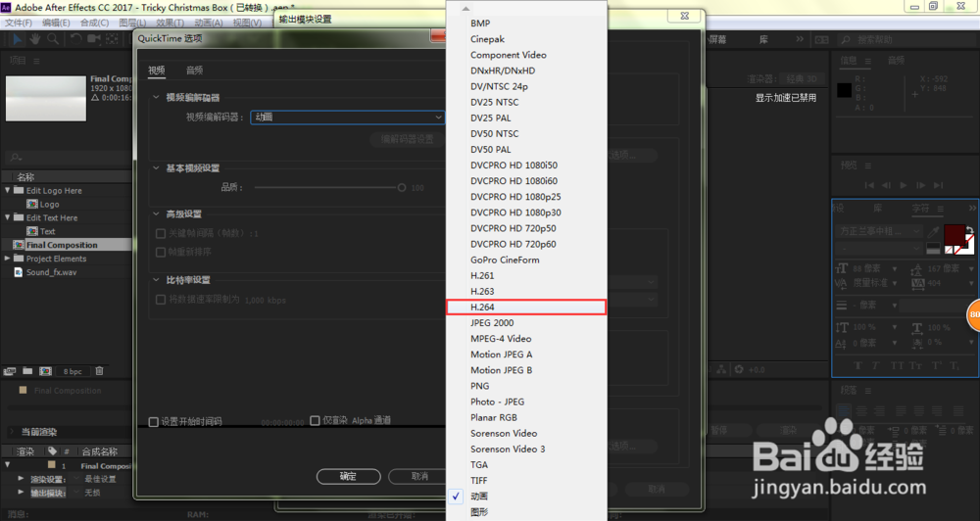Click the All Caps TT icon
980x521 pixels.
coord(897,365)
